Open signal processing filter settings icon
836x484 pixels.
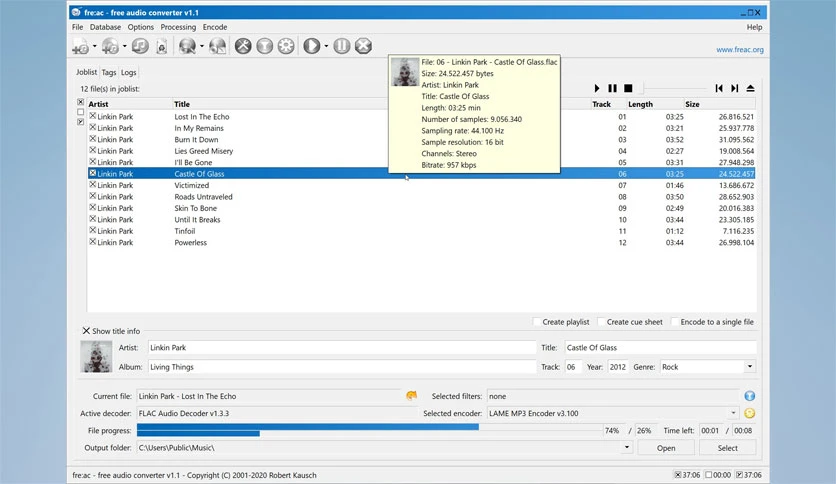[264, 46]
